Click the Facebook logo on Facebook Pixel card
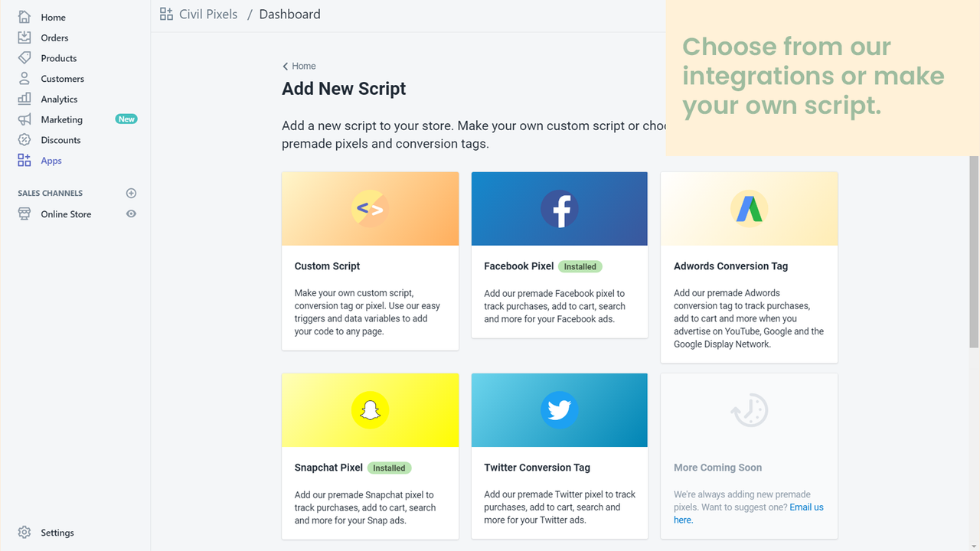This screenshot has width=980, height=551. coord(560,209)
